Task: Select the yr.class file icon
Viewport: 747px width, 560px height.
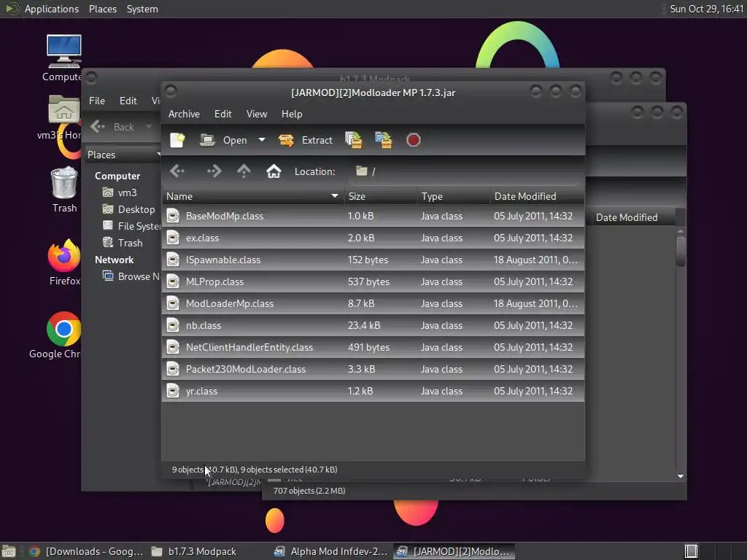Action: 173,392
